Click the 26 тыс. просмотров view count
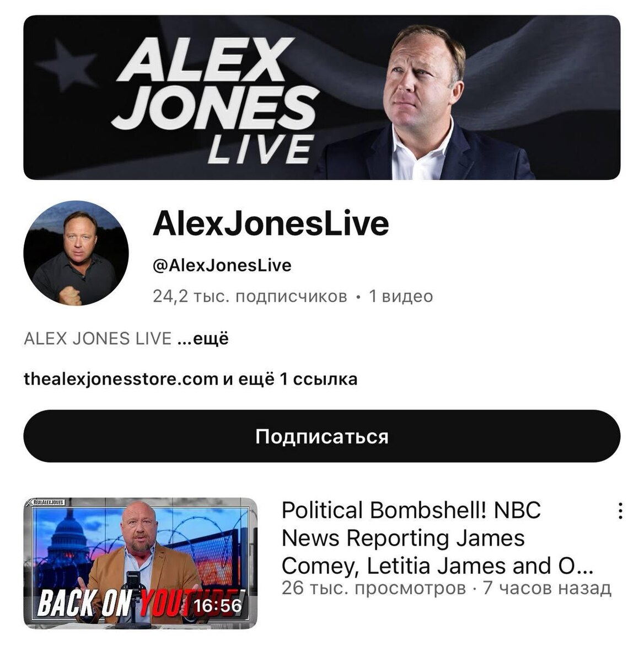The width and height of the screenshot is (644, 662). 374,588
